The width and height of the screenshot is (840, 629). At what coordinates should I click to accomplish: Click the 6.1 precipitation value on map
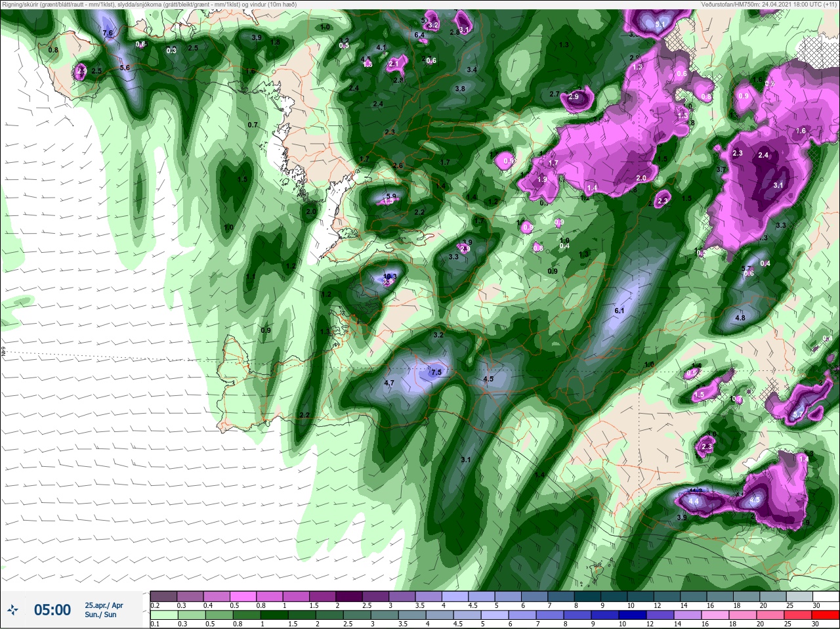(619, 311)
